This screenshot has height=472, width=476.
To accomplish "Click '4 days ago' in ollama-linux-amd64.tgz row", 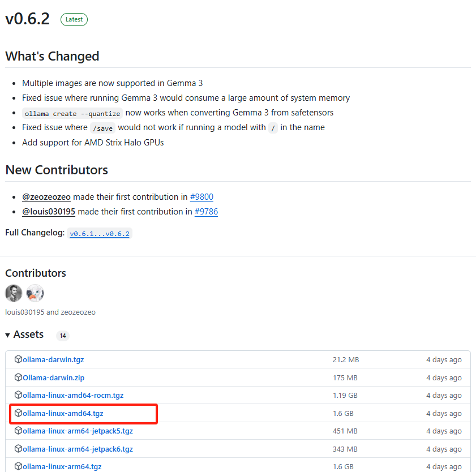I will click(x=444, y=413).
